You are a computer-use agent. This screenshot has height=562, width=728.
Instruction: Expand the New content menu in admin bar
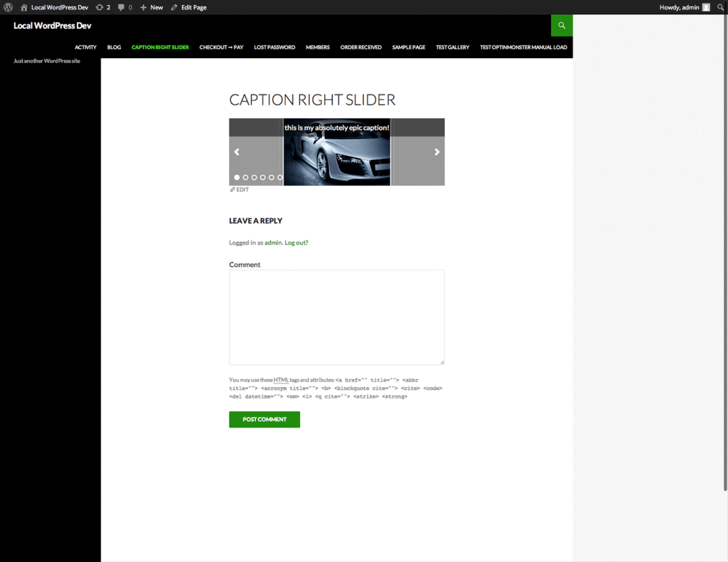(151, 7)
